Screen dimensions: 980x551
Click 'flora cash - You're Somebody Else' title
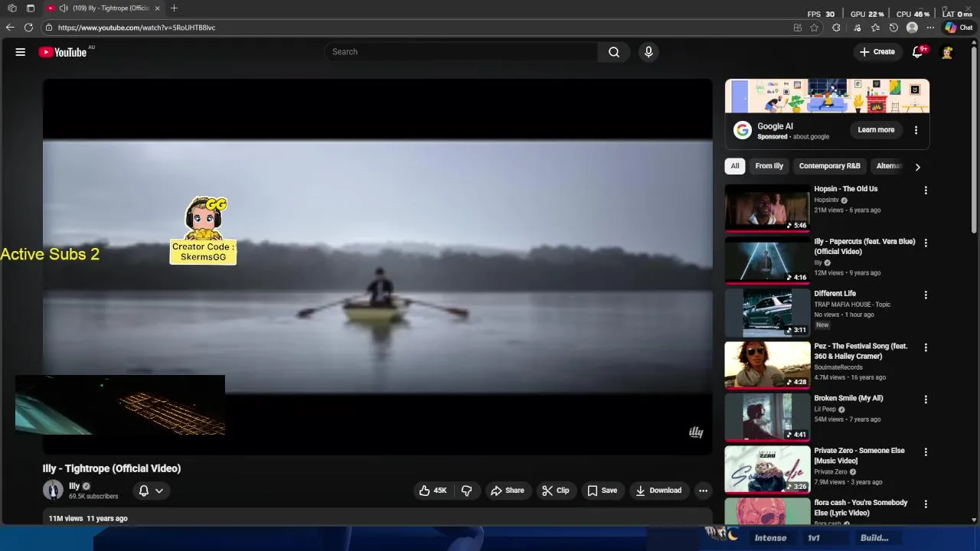(861, 508)
